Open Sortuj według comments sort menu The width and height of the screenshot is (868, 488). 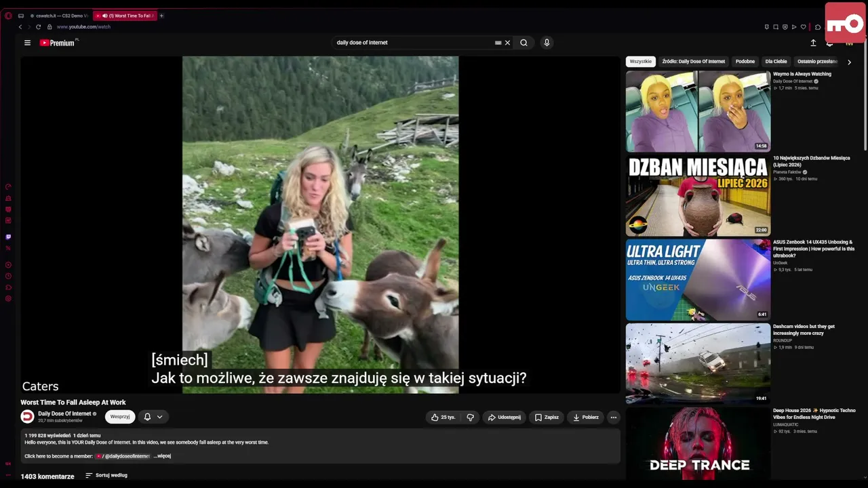(x=106, y=476)
